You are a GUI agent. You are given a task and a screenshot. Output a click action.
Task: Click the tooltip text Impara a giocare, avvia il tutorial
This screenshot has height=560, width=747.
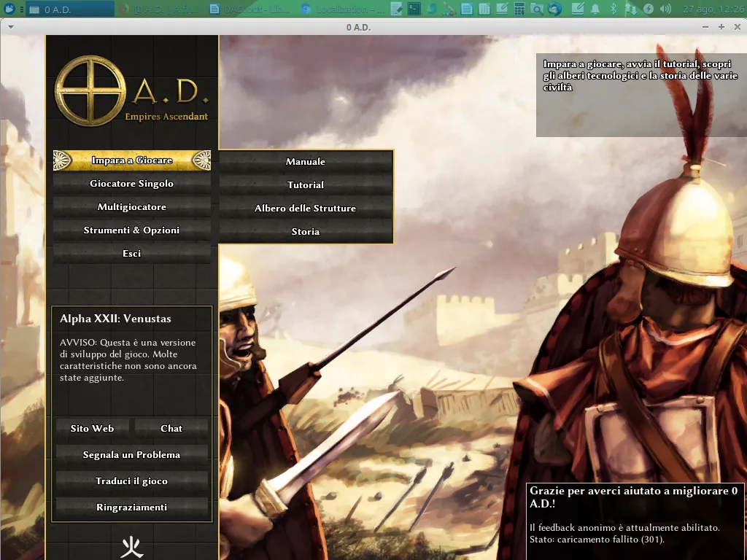pyautogui.click(x=640, y=75)
